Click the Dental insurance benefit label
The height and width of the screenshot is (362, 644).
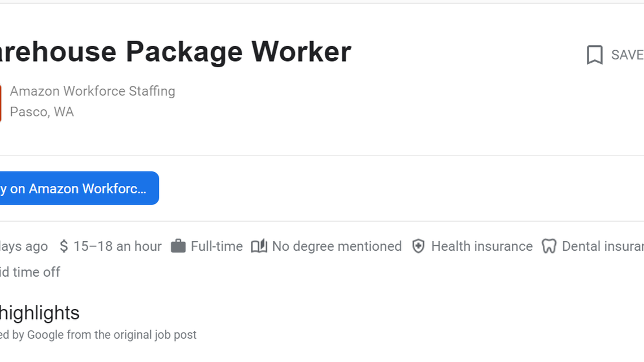[603, 246]
